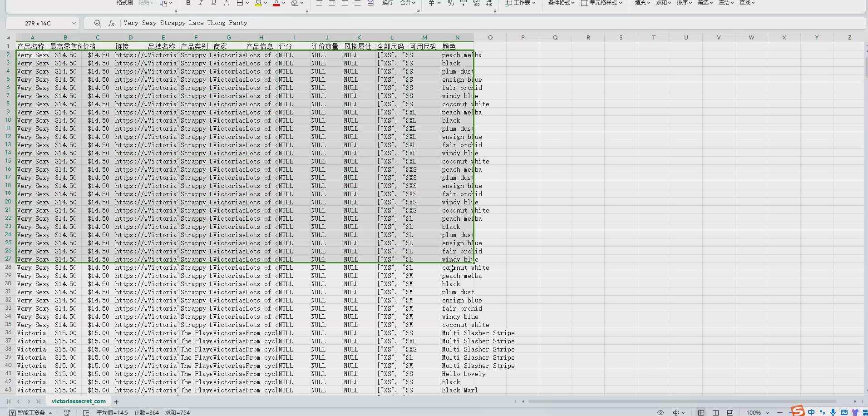Image resolution: width=868 pixels, height=416 pixels.
Task: Apply strikethrough to the selection
Action: (x=226, y=3)
